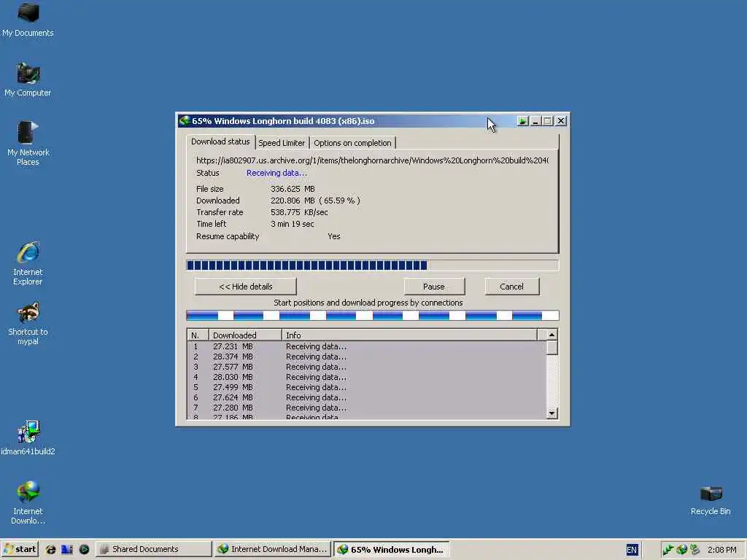Click the EN language indicator in taskbar

tap(632, 550)
